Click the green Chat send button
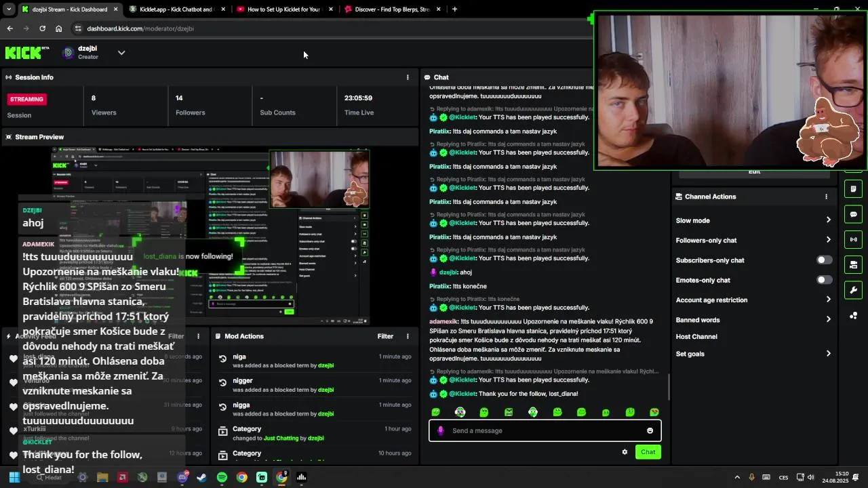 (x=648, y=452)
